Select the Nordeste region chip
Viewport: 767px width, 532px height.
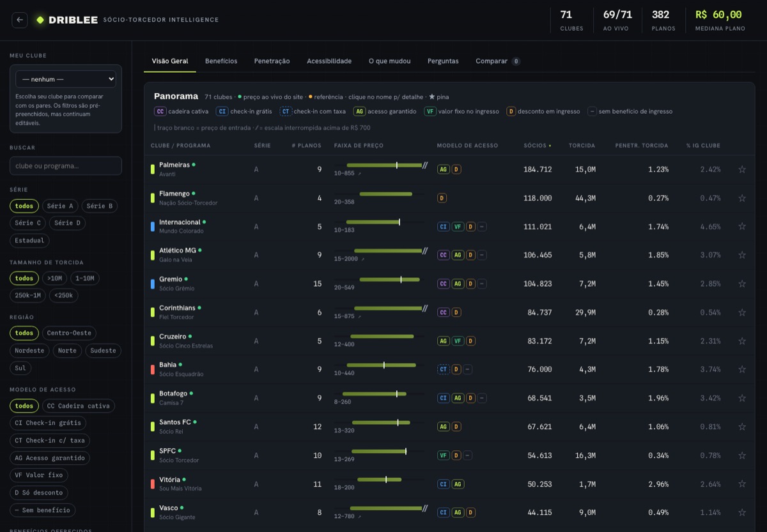[x=29, y=351]
